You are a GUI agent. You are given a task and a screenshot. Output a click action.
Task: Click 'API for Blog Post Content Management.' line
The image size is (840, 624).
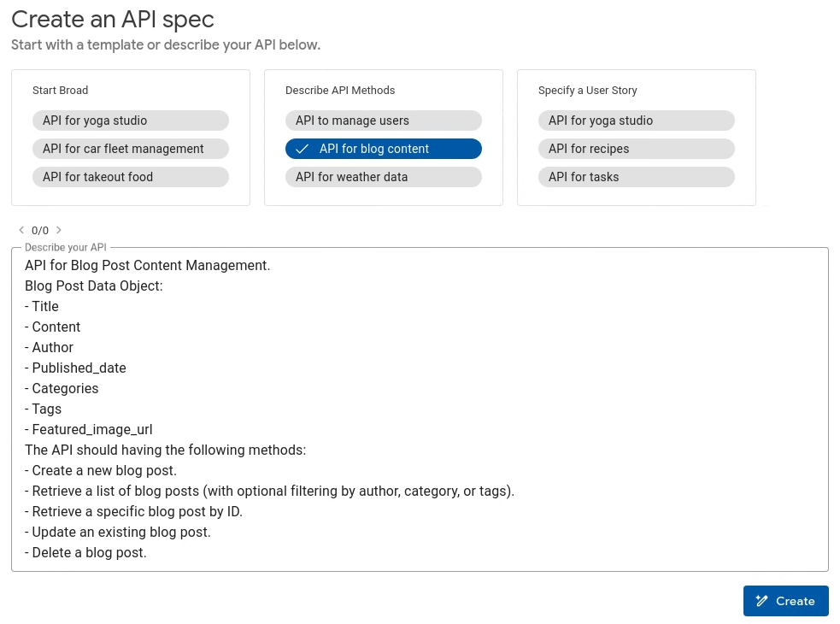(147, 265)
